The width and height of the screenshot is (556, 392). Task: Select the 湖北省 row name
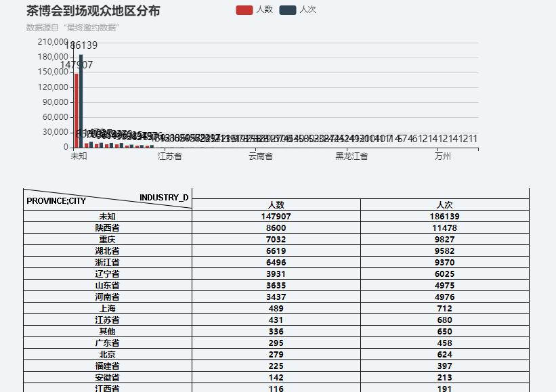108,251
